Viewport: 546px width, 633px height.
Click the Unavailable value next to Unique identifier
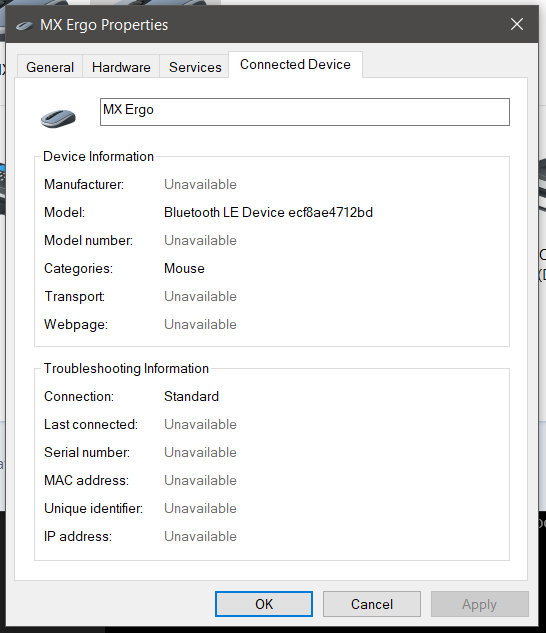pyautogui.click(x=200, y=509)
